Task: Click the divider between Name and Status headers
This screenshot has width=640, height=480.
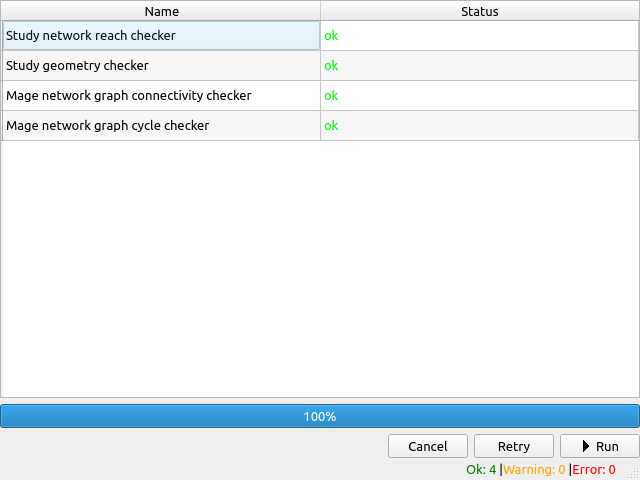Action: [x=320, y=11]
